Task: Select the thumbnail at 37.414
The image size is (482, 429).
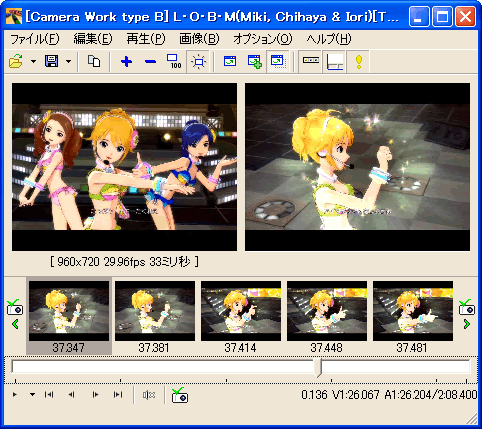Action: pyautogui.click(x=241, y=311)
